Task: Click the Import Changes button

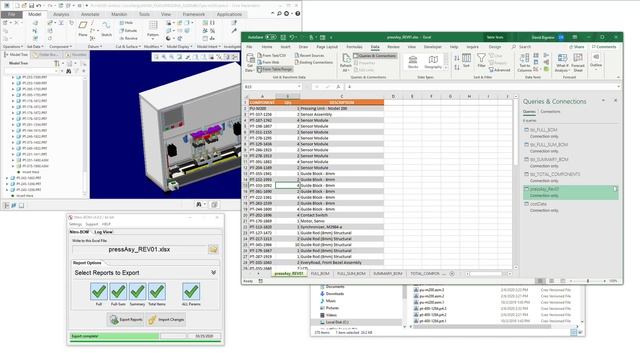Action: pyautogui.click(x=166, y=320)
